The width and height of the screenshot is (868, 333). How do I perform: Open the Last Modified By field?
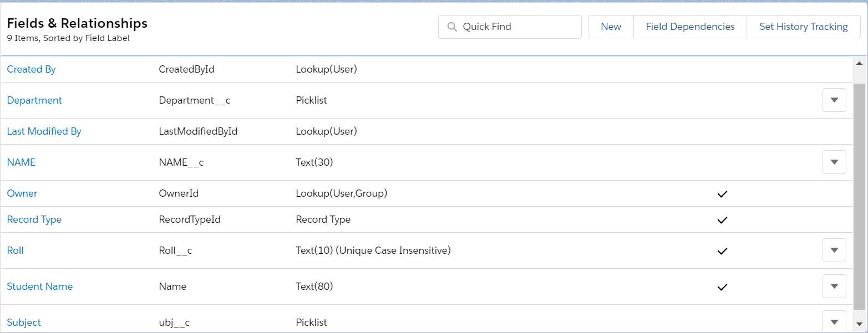[x=44, y=131]
